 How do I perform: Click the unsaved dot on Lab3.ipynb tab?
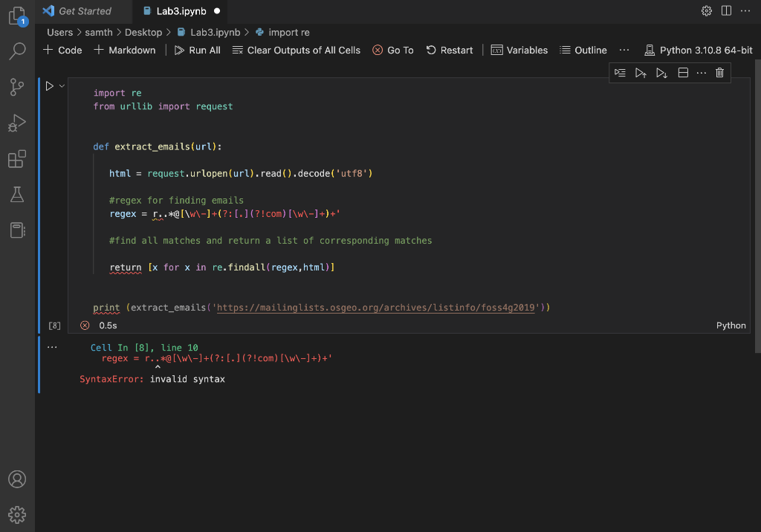pos(217,10)
